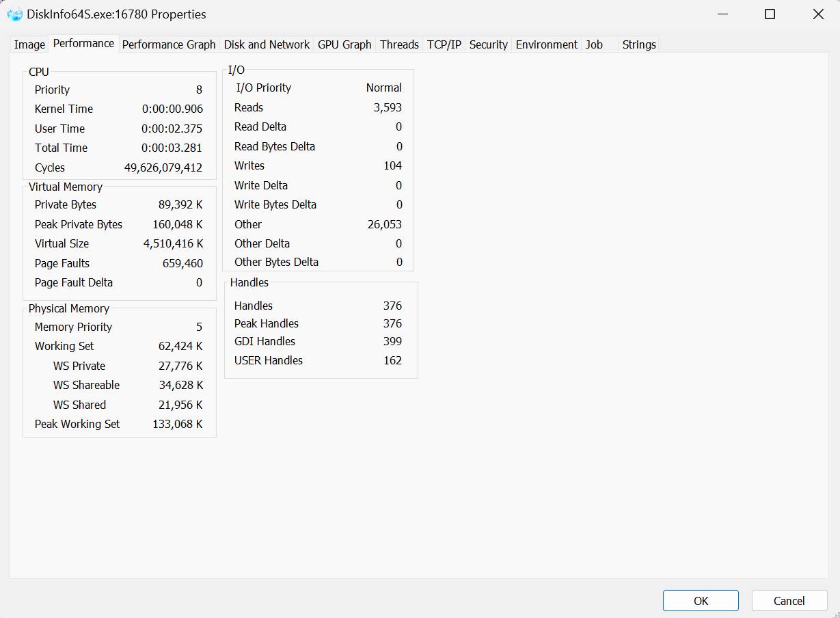Image resolution: width=840 pixels, height=618 pixels.
Task: Close the Properties window
Action: pos(817,14)
